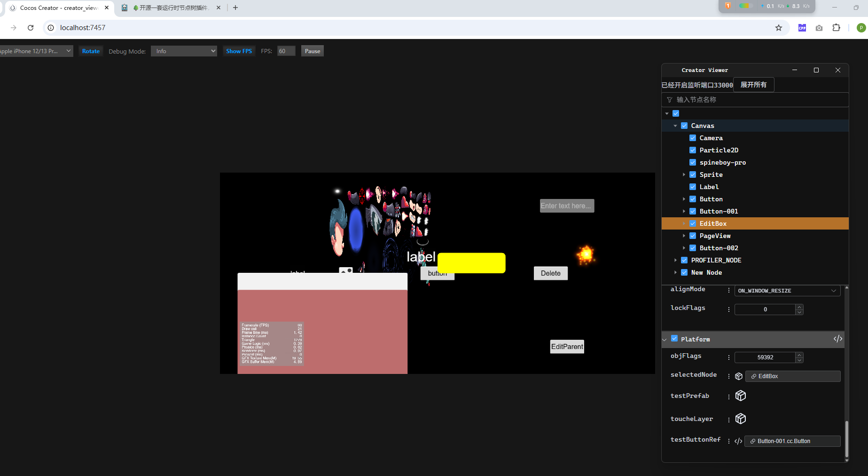Open the browser profile avatar menu

point(861,28)
